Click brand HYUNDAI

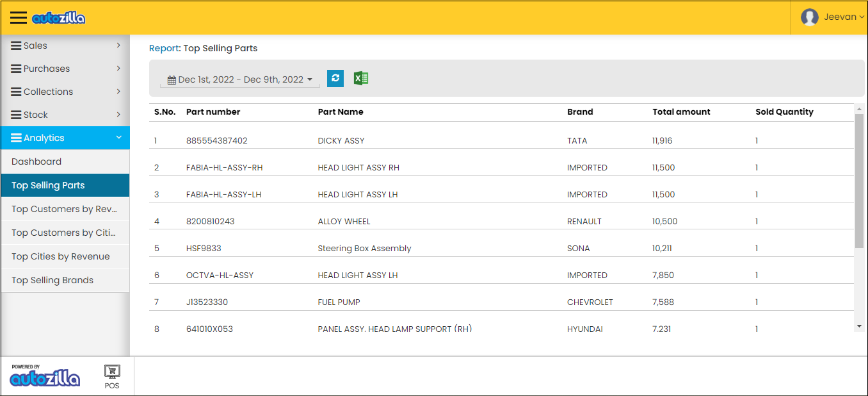[585, 329]
